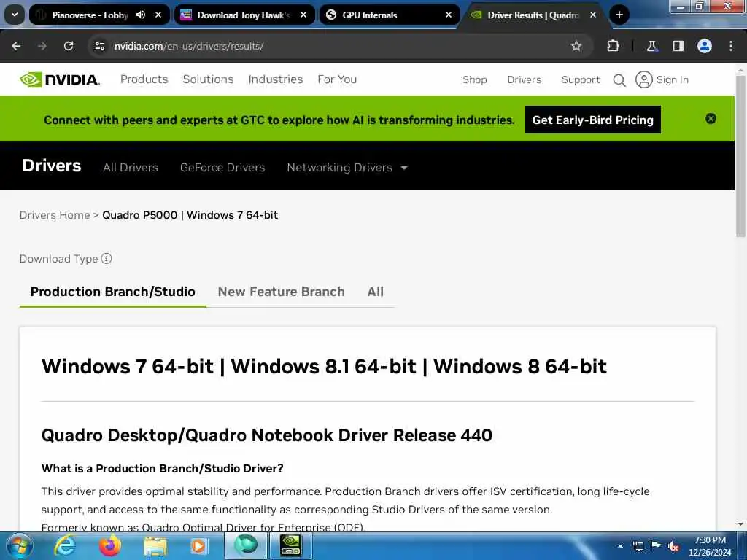Open the NVIDIA GPU taskbar application
Viewport: 747px width, 560px height.
tap(291, 545)
